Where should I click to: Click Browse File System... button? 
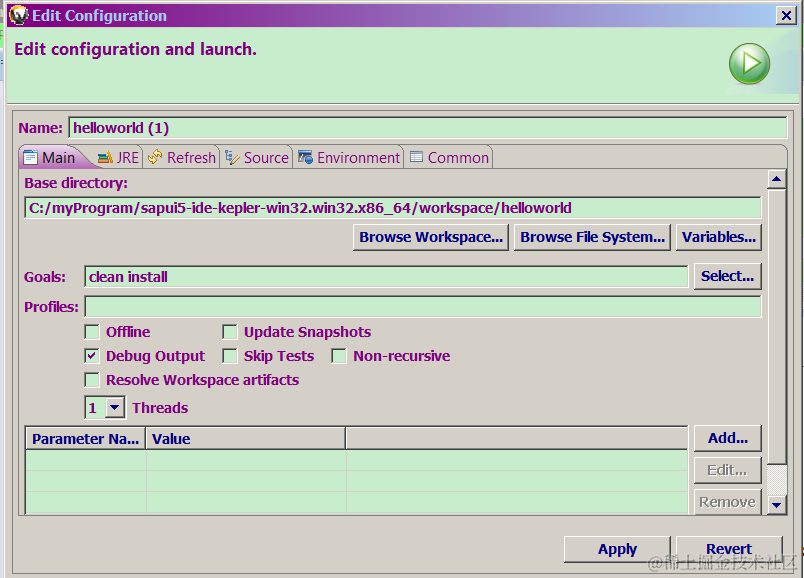(x=592, y=237)
